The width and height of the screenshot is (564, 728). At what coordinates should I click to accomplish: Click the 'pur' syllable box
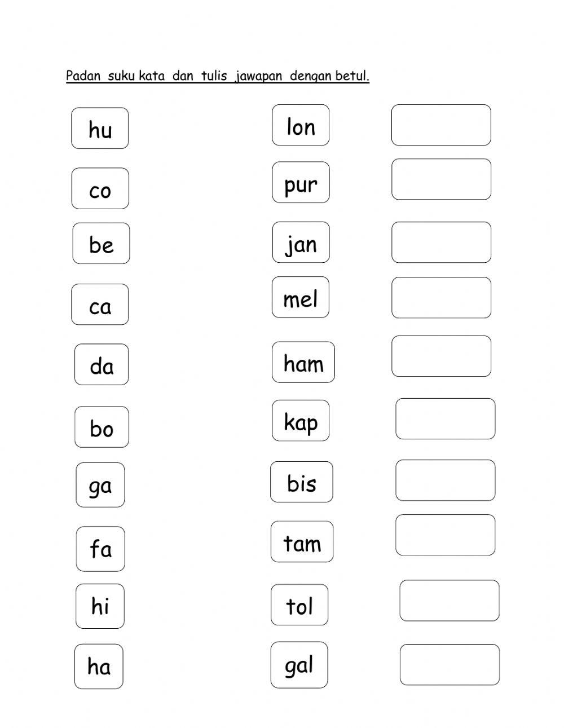301,183
